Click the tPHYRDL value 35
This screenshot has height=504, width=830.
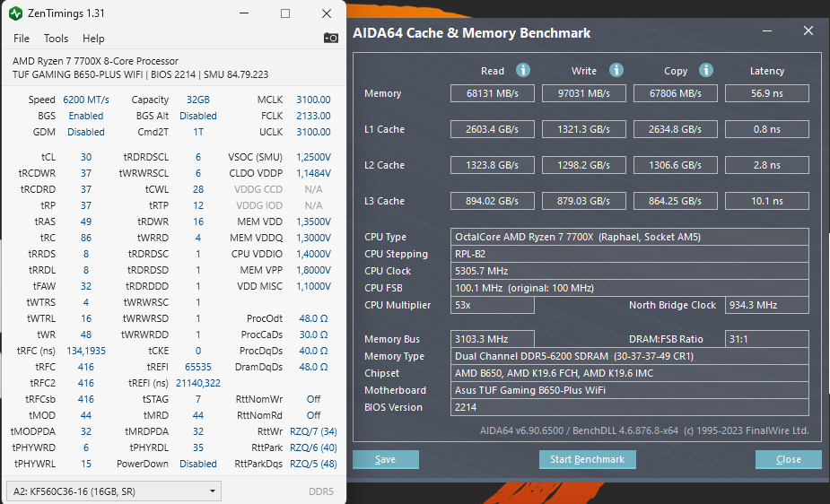[198, 448]
